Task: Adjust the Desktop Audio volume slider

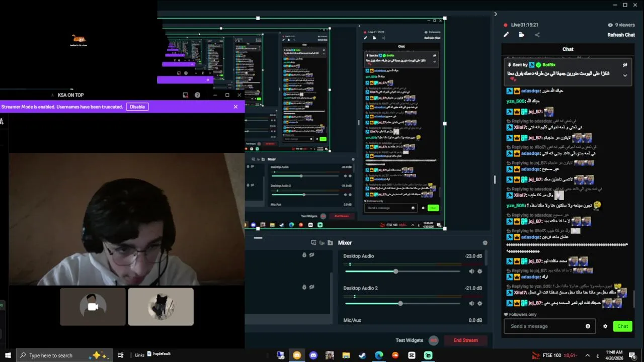Action: [x=403, y=271]
